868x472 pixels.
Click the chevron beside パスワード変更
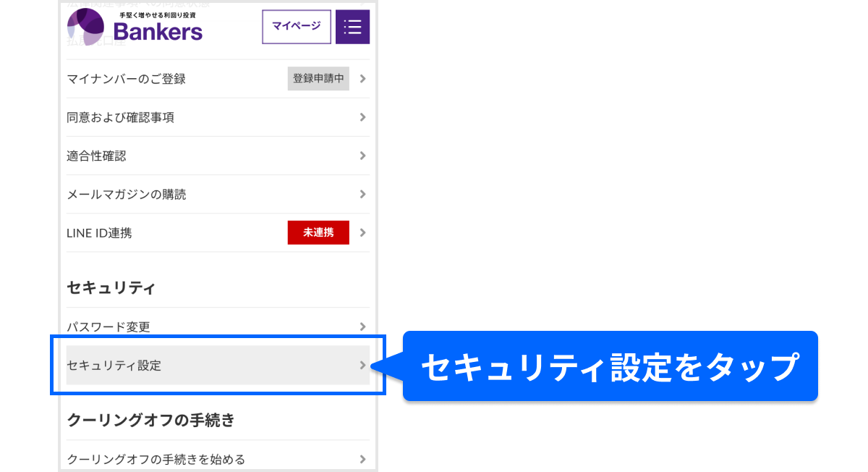click(x=362, y=326)
